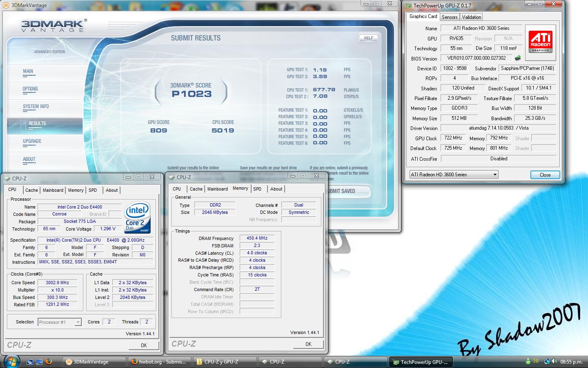Open SPD tab in Memory CPU-Z window
The height and width of the screenshot is (368, 588).
[x=257, y=189]
